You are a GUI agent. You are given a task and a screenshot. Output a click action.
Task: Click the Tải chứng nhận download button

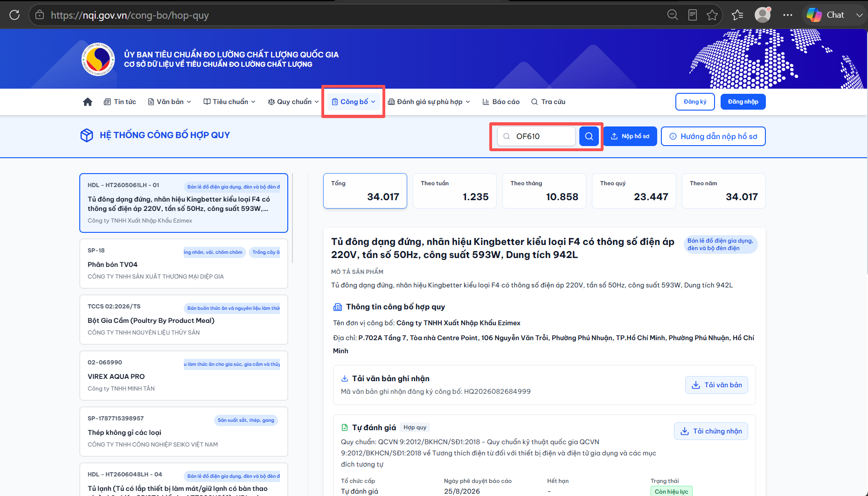[x=711, y=431]
